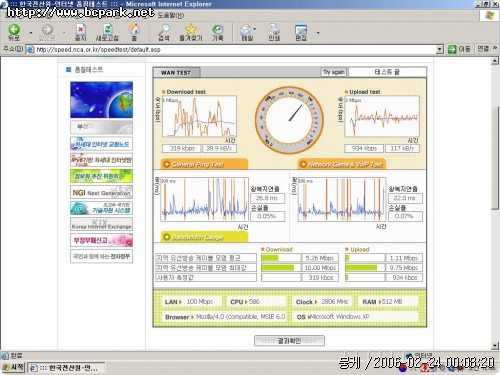This screenshot has height=375, width=500.
Task: Open the IPv6 next generation internet banner
Action: [x=101, y=160]
